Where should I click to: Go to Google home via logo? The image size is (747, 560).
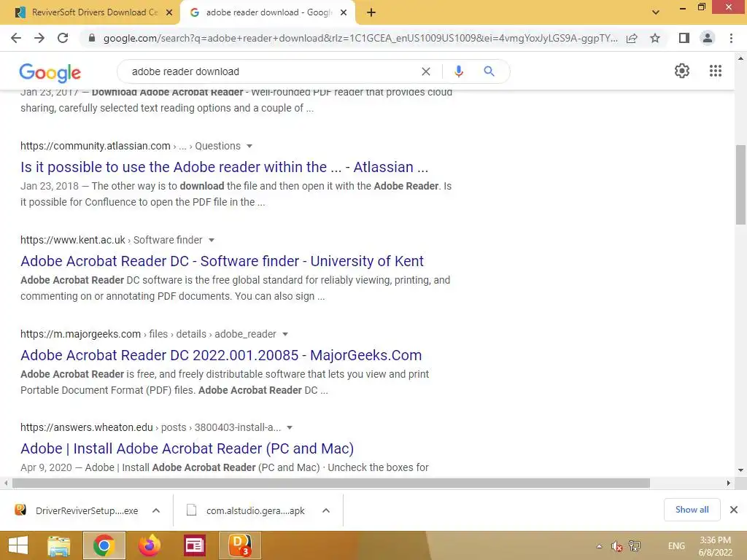click(x=50, y=72)
